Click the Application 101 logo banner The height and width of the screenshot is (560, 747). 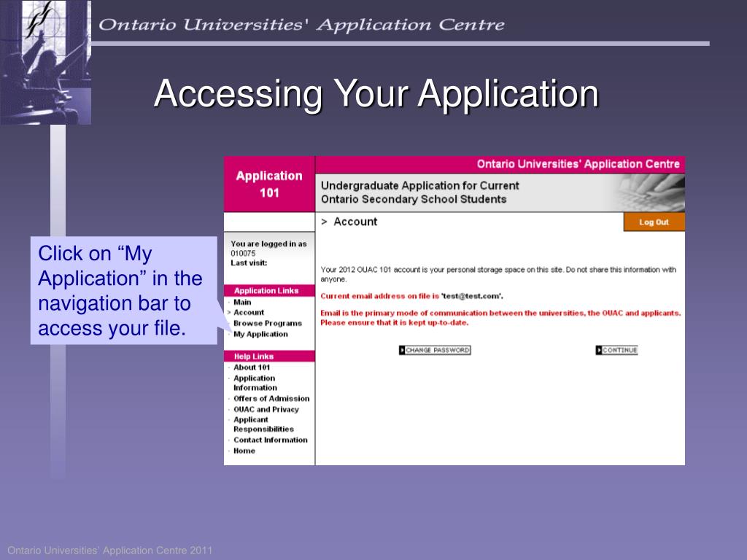tap(269, 184)
